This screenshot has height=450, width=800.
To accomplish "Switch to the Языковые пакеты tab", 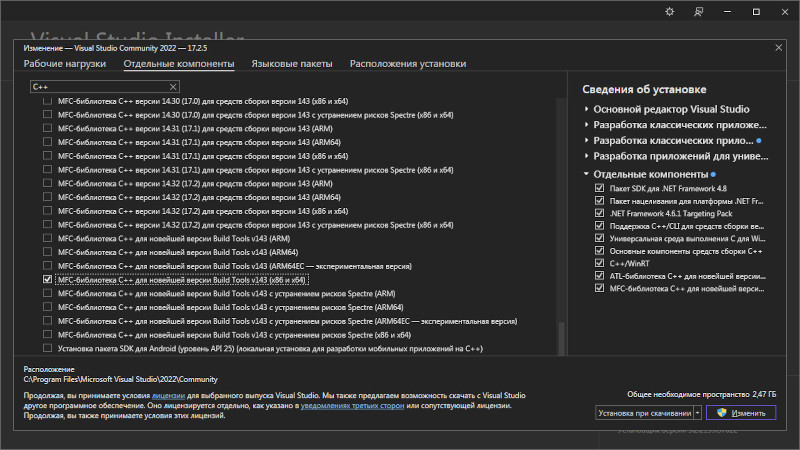I will (292, 64).
